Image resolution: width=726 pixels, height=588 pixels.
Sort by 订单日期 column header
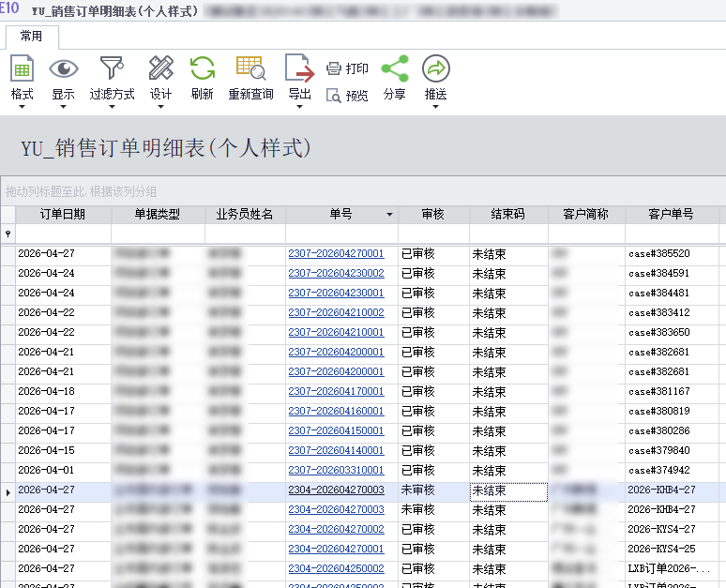(63, 215)
